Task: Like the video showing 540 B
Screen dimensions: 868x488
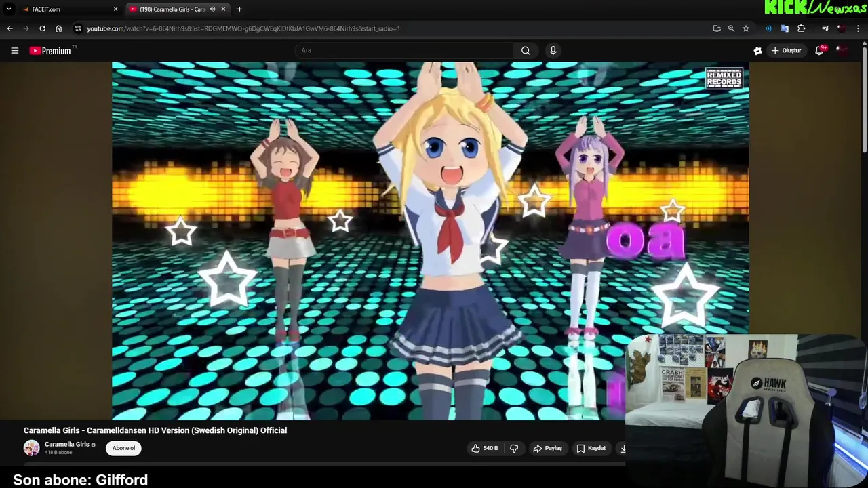Action: coord(485,448)
